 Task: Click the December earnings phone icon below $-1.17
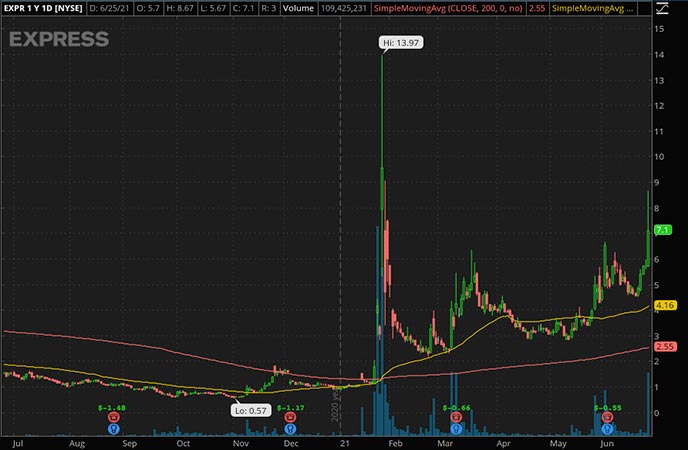pos(290,418)
